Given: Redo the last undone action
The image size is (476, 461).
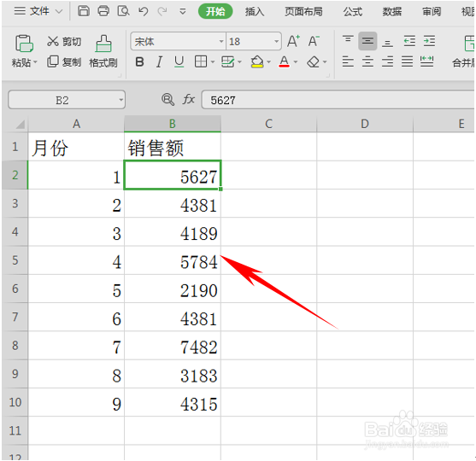Looking at the screenshot, I should (162, 12).
